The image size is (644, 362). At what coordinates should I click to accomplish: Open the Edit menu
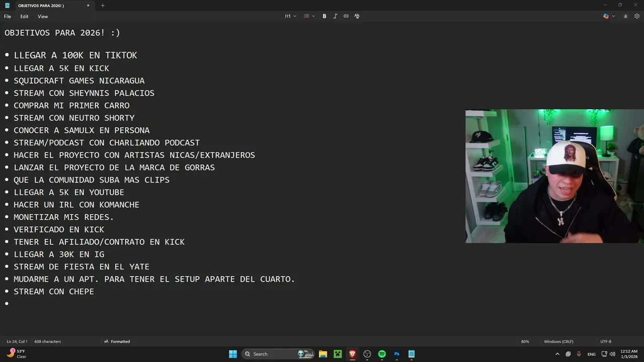24,17
